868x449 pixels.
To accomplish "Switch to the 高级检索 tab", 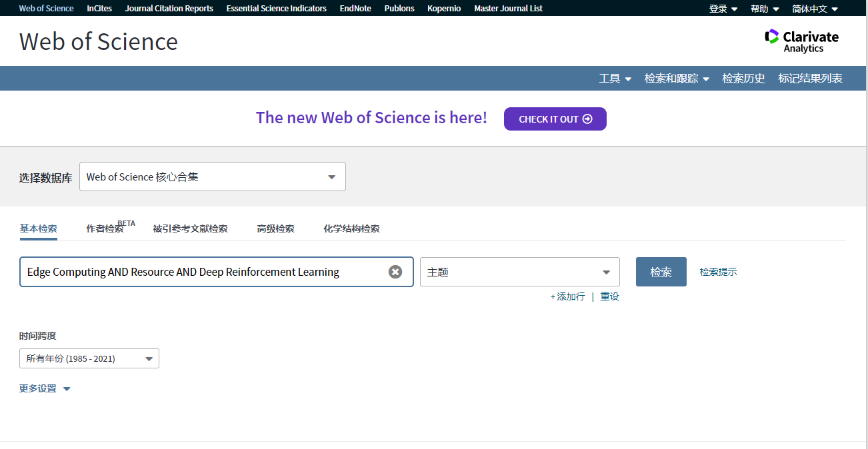I will point(275,228).
